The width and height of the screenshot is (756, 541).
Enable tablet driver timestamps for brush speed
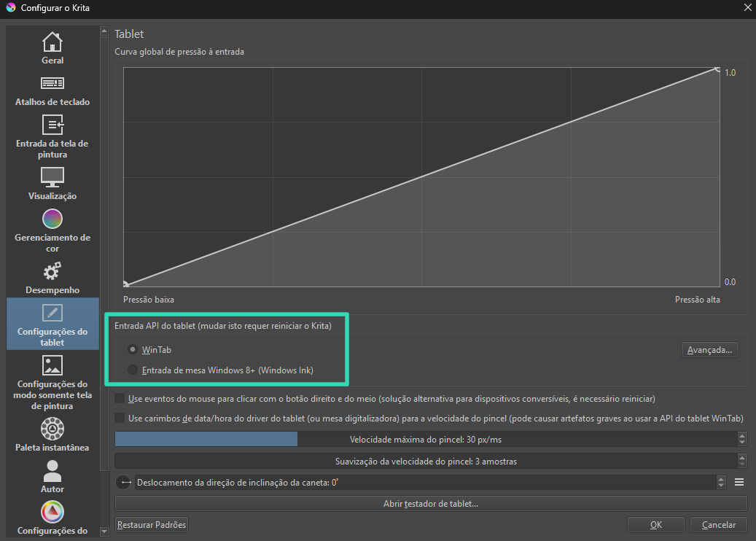(429, 418)
